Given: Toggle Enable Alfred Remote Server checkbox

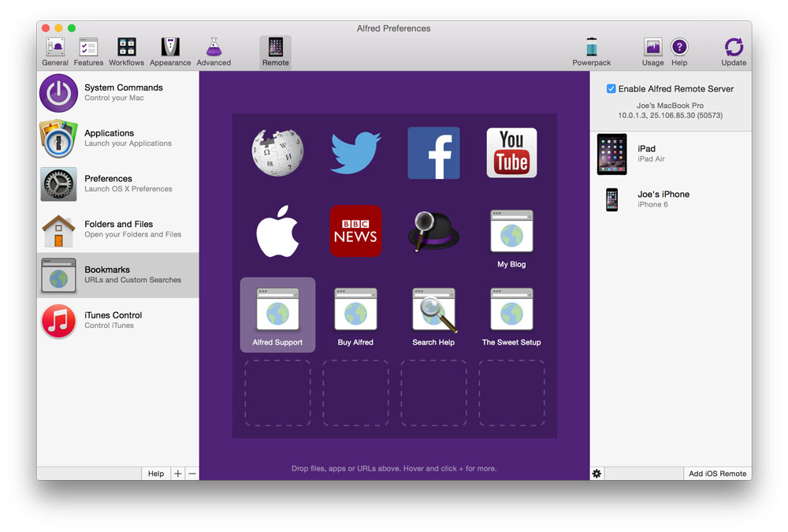Looking at the screenshot, I should pos(611,88).
